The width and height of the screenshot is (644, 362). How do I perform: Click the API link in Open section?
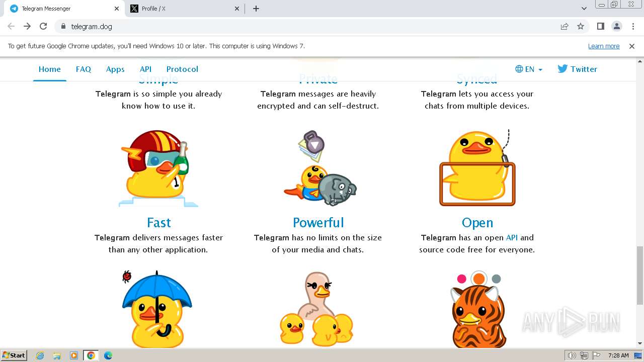click(x=512, y=237)
